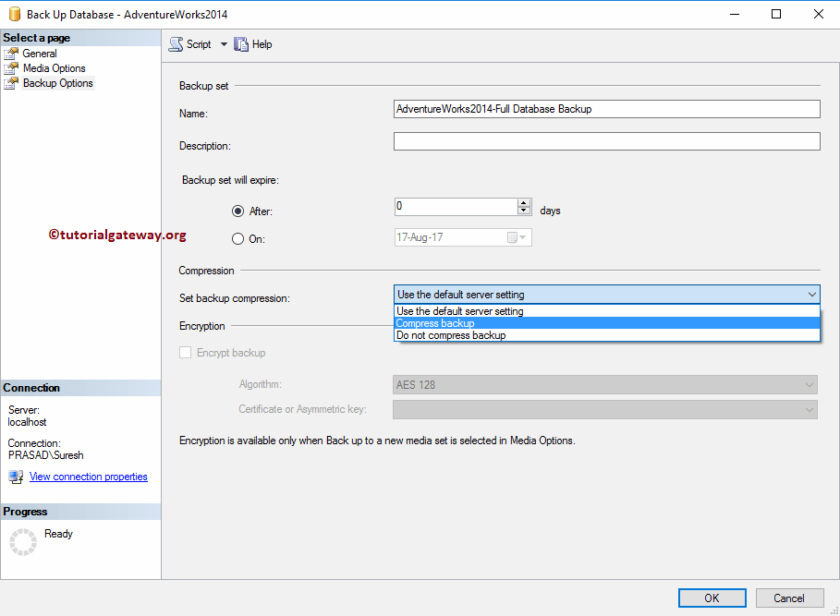Click the Media Options page icon
The image size is (840, 616).
13,67
